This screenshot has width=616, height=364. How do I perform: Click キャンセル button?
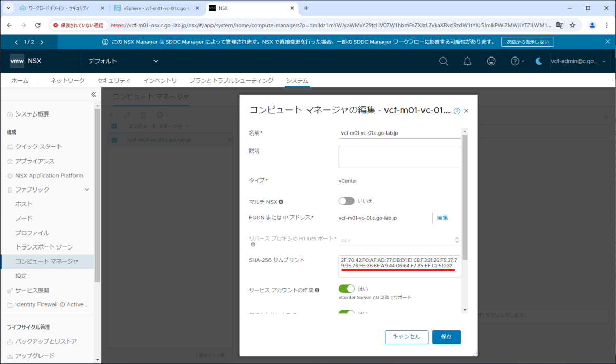click(x=407, y=337)
